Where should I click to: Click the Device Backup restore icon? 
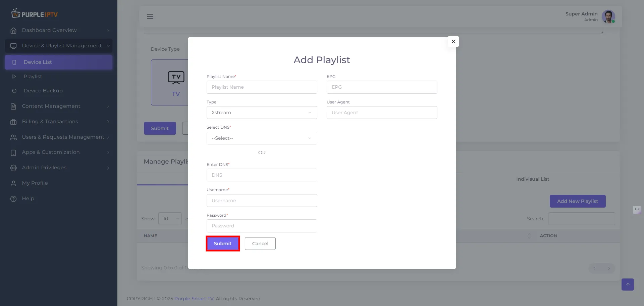pyautogui.click(x=14, y=91)
